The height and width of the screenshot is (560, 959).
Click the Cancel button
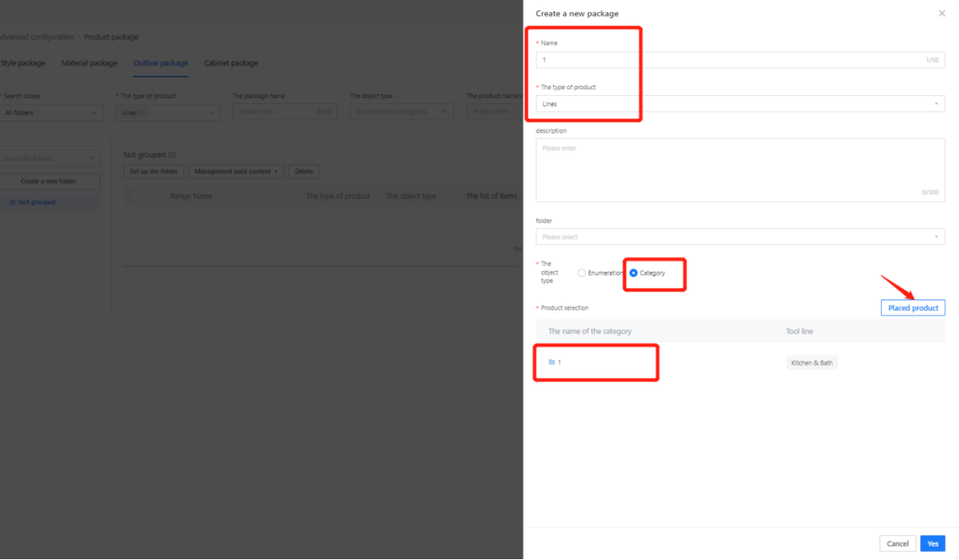[898, 544]
